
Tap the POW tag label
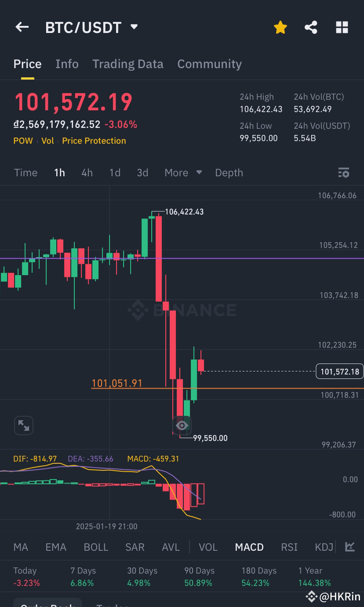click(23, 141)
